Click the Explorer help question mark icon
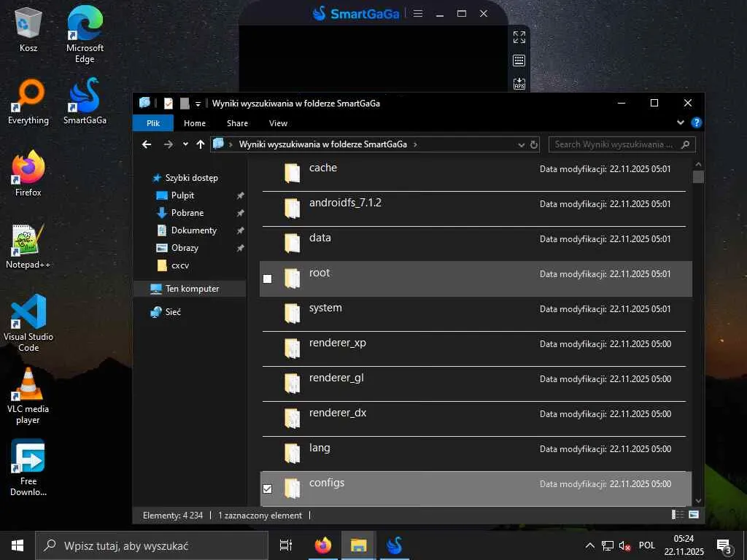This screenshot has height=560, width=747. (x=696, y=122)
